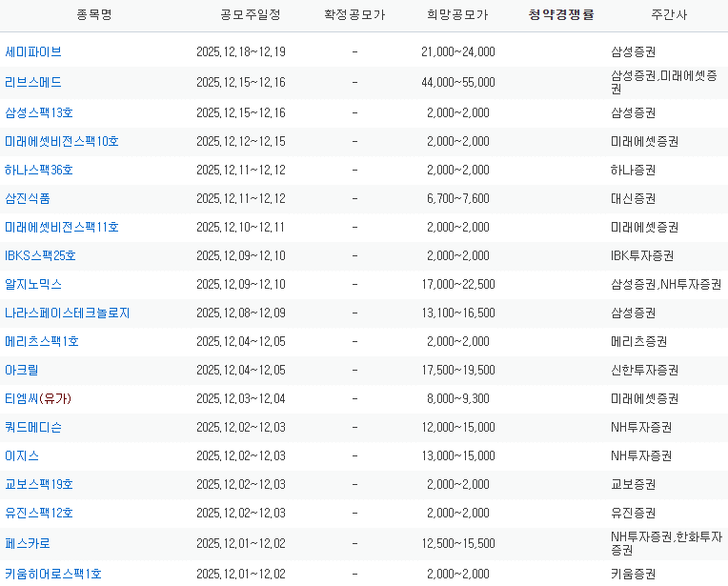Image resolution: width=728 pixels, height=586 pixels.
Task: Open the 아크릴 link
Action: (x=21, y=370)
